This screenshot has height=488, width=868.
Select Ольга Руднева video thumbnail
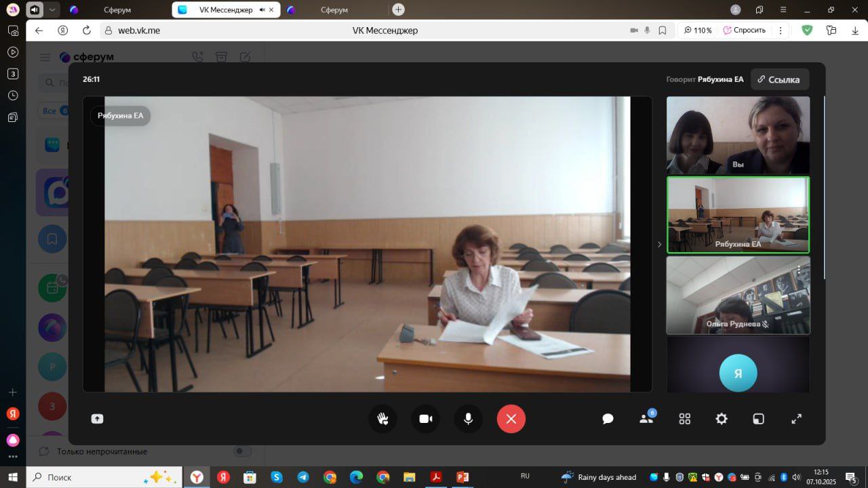pos(738,295)
